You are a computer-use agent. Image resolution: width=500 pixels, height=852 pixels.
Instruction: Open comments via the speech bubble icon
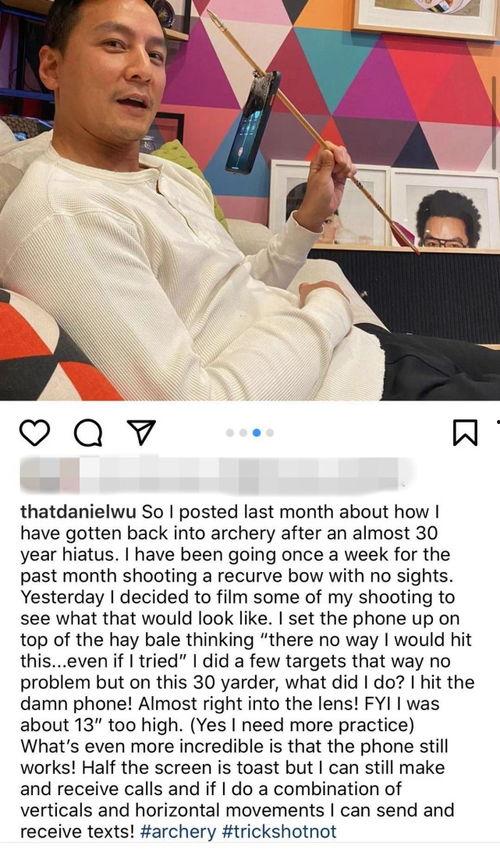pos(88,433)
